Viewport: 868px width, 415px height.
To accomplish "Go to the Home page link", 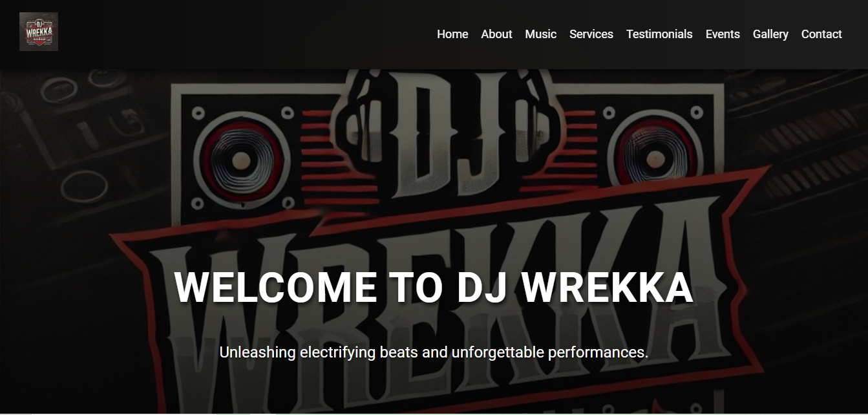I will [x=452, y=34].
